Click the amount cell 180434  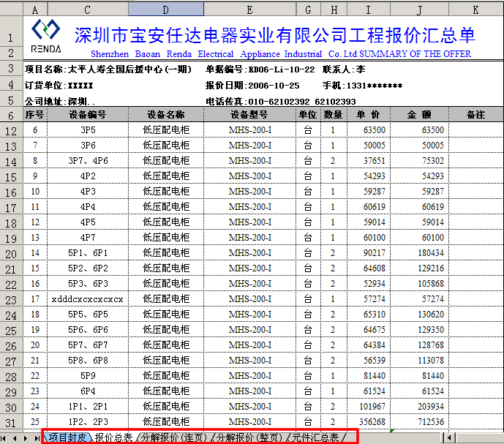(x=419, y=253)
